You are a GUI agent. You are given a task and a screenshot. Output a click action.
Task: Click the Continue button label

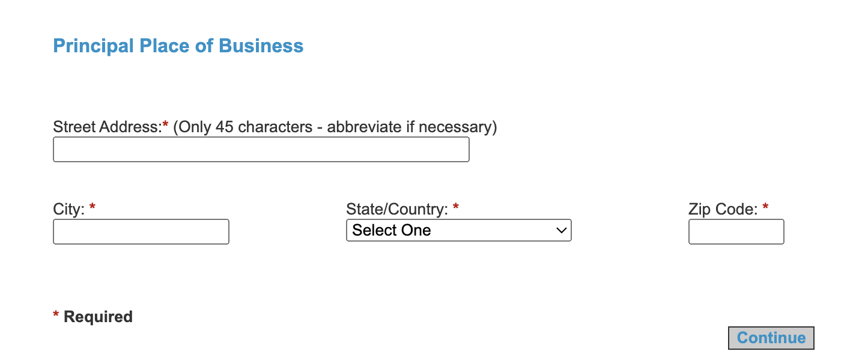[x=771, y=338]
